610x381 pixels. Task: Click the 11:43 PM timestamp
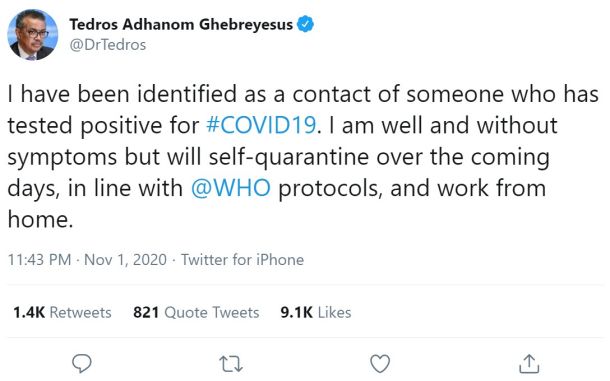39,260
